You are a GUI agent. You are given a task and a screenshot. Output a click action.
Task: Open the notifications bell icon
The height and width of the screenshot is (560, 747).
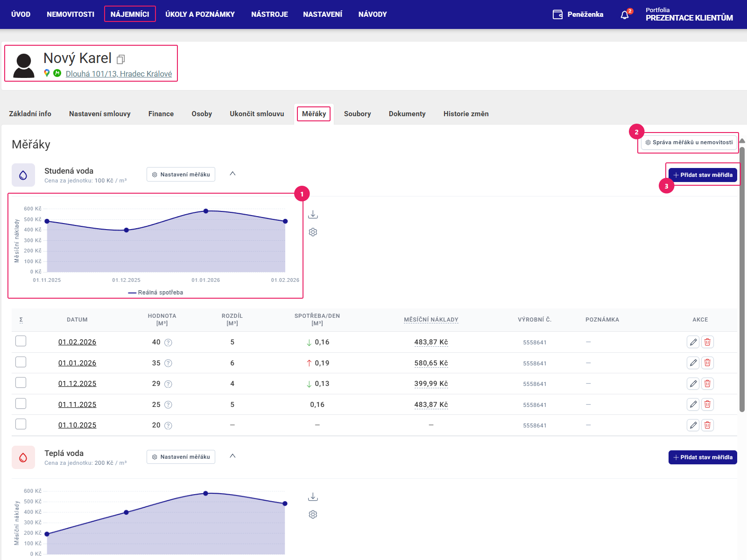tap(625, 15)
